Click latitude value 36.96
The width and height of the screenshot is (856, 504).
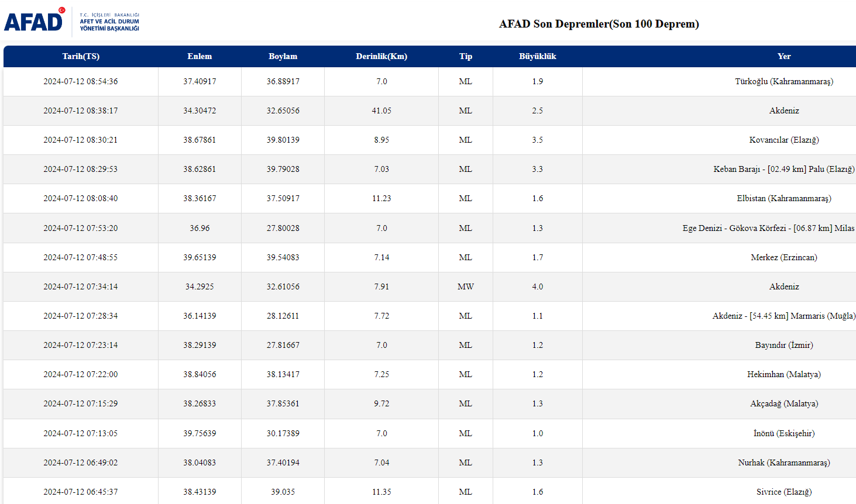[x=200, y=228]
